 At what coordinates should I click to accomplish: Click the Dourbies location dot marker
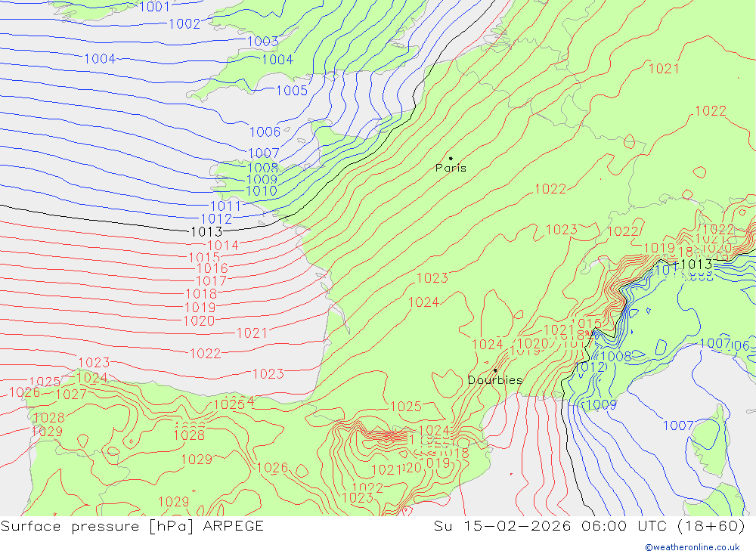point(495,370)
